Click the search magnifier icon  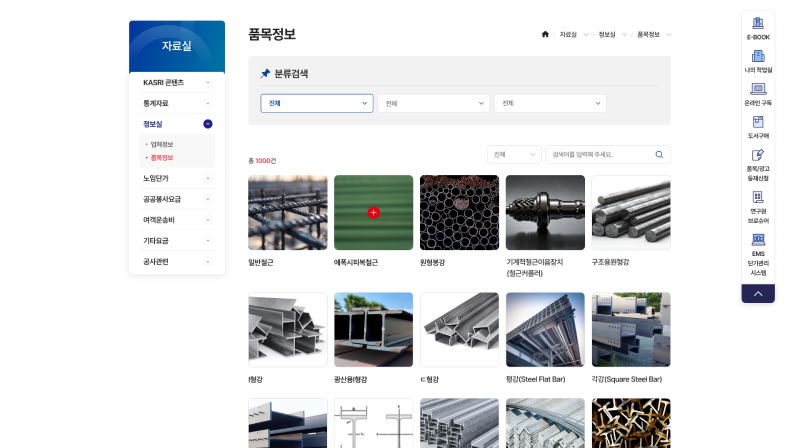click(x=659, y=155)
